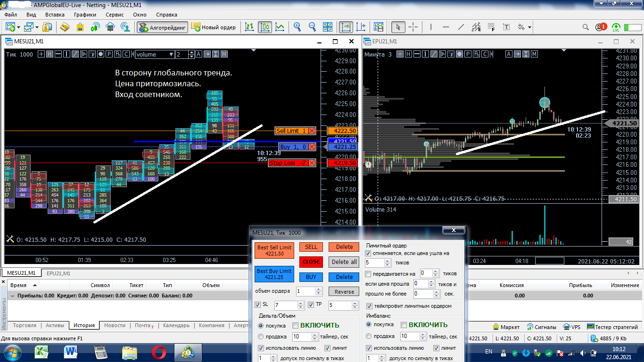Click the Reverse button
Image resolution: width=644 pixels, height=362 pixels.
(x=344, y=291)
